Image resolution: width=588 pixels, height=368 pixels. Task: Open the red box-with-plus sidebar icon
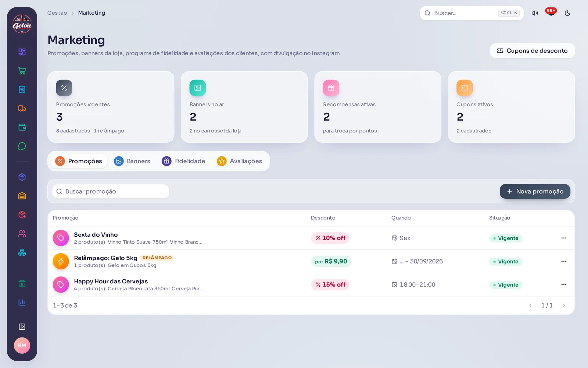pyautogui.click(x=22, y=215)
